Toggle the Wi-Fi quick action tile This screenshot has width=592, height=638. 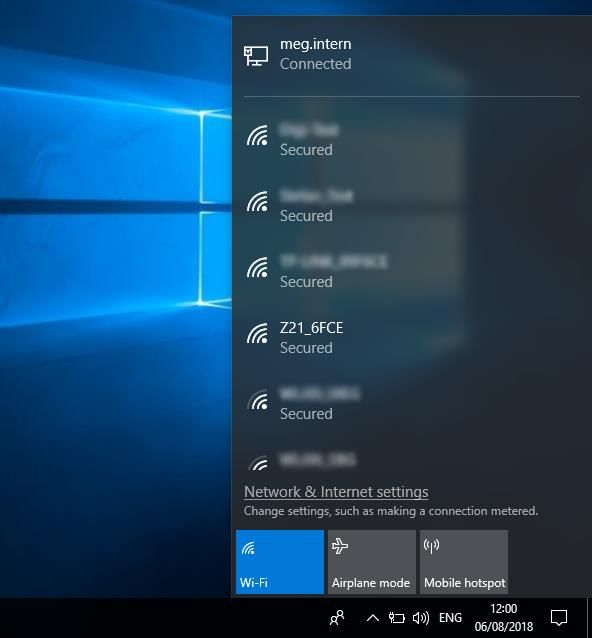[280, 562]
